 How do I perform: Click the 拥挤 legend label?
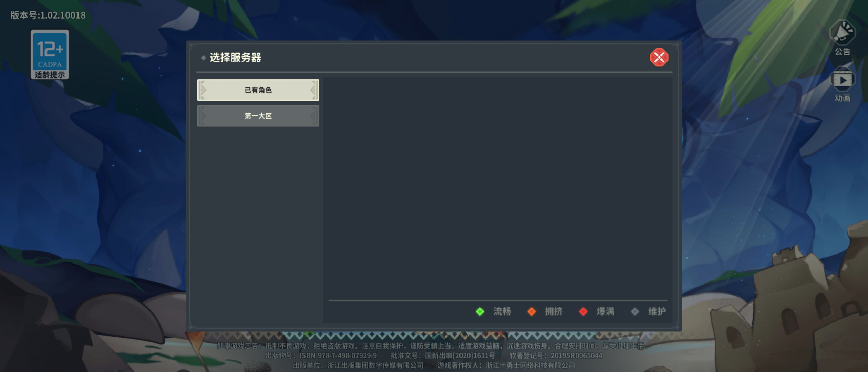(x=554, y=311)
